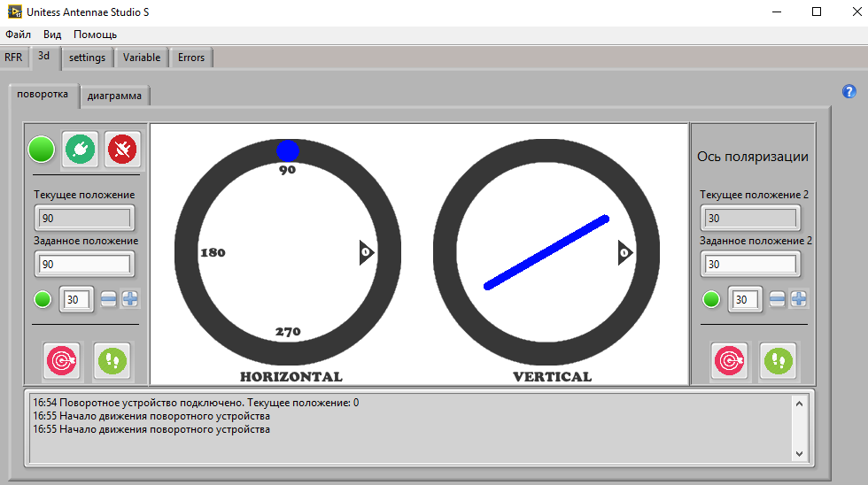
Task: Switch to the settings tab
Action: [87, 58]
